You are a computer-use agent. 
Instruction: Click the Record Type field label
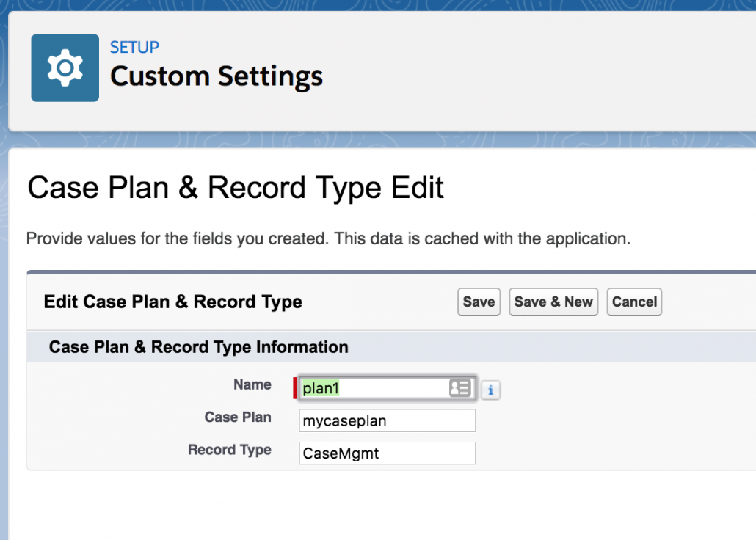(x=230, y=450)
